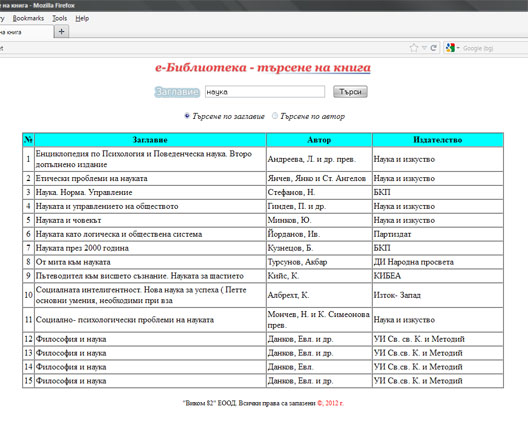Click author 'Минков, Ю.'
Screen dimensions: 528x438
point(290,220)
